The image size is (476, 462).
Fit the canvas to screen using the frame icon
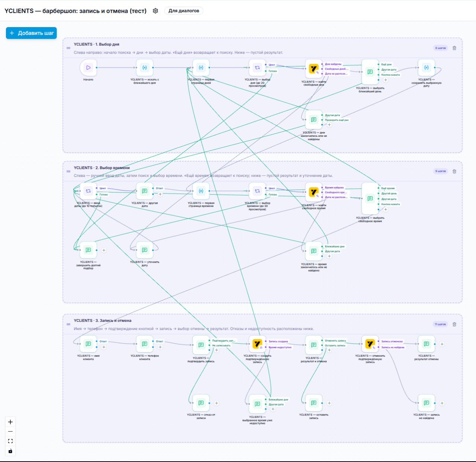click(10, 441)
